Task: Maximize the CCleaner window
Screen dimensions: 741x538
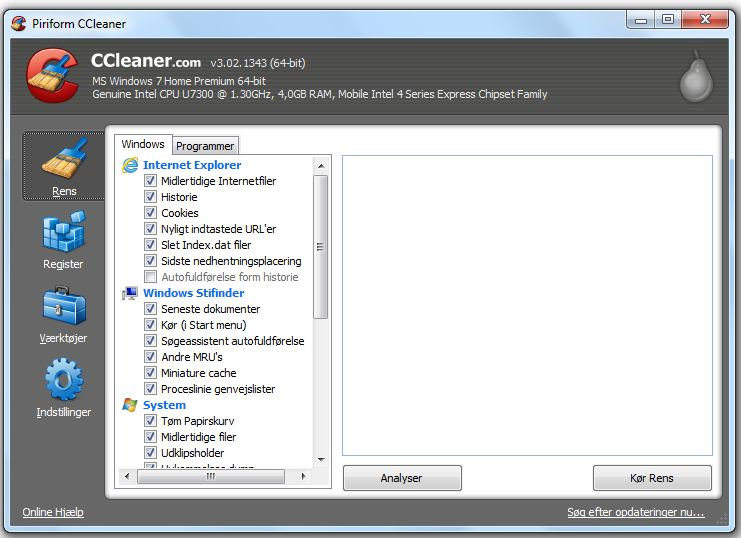Action: tap(668, 20)
